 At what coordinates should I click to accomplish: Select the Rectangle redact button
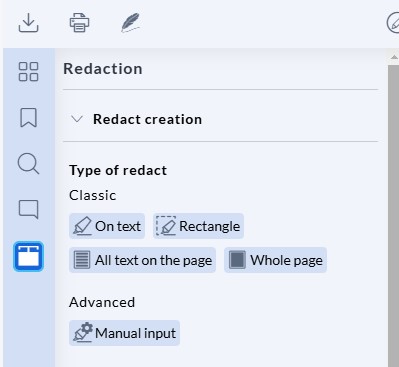[x=198, y=226]
